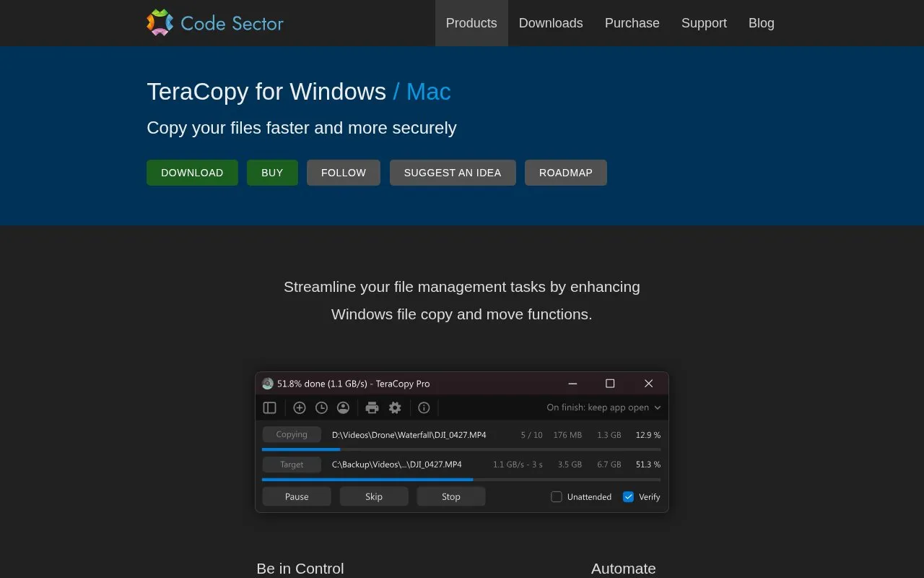Click the Code Sector brand name
Image resolution: width=924 pixels, height=578 pixels.
[232, 23]
